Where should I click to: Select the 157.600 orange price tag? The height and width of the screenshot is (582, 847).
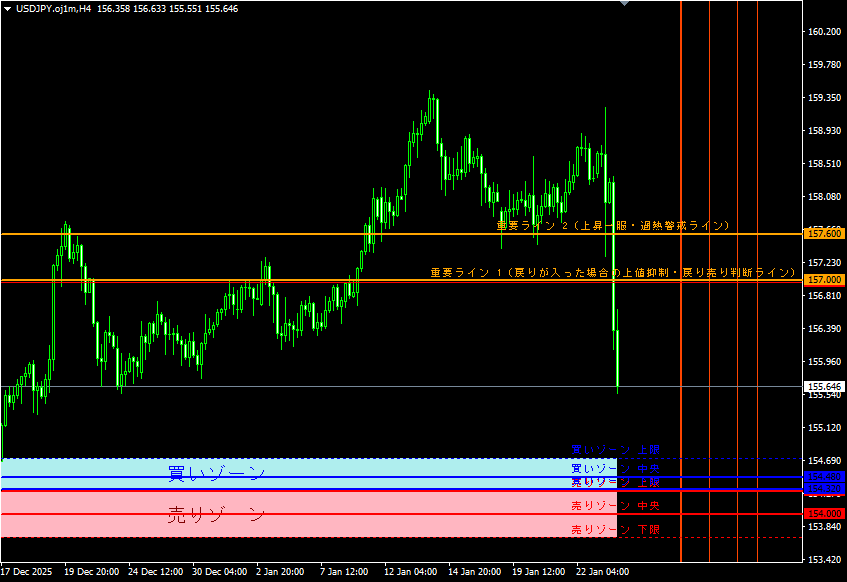click(825, 233)
